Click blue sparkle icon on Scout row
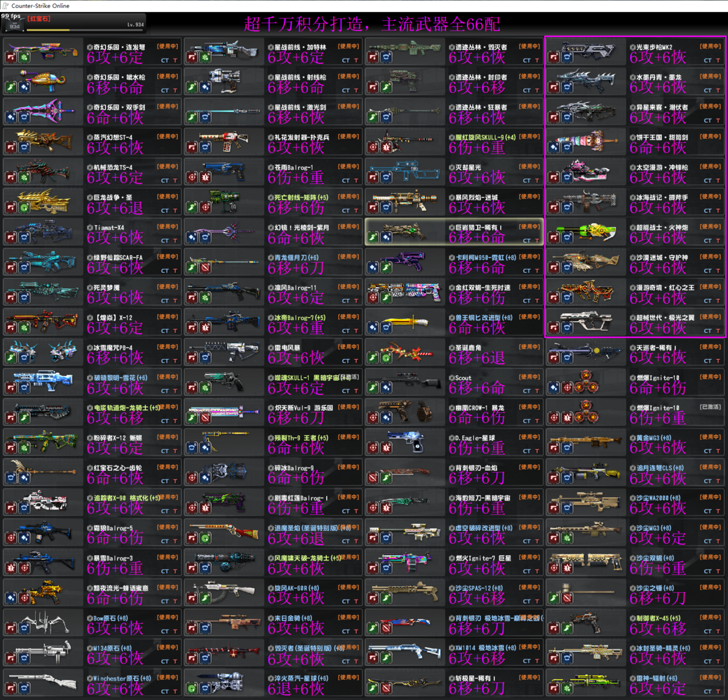 386,387
